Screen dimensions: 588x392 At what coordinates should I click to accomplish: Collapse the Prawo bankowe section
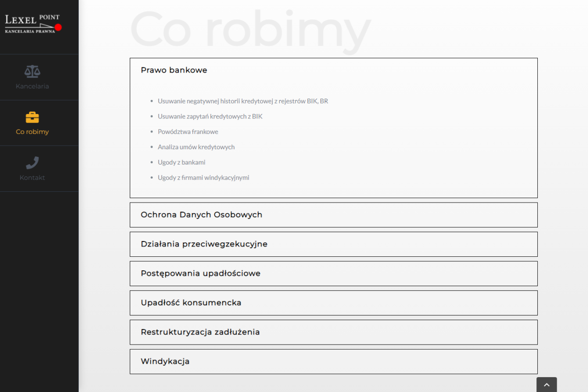[x=174, y=70]
